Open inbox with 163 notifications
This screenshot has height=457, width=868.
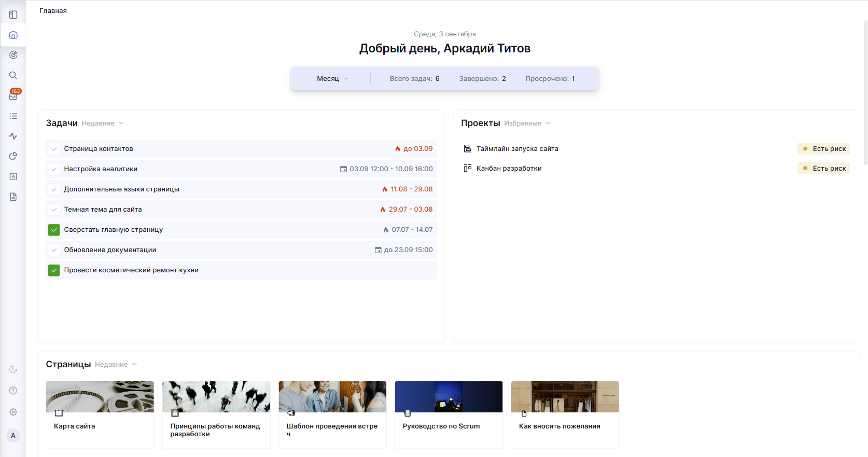[13, 96]
